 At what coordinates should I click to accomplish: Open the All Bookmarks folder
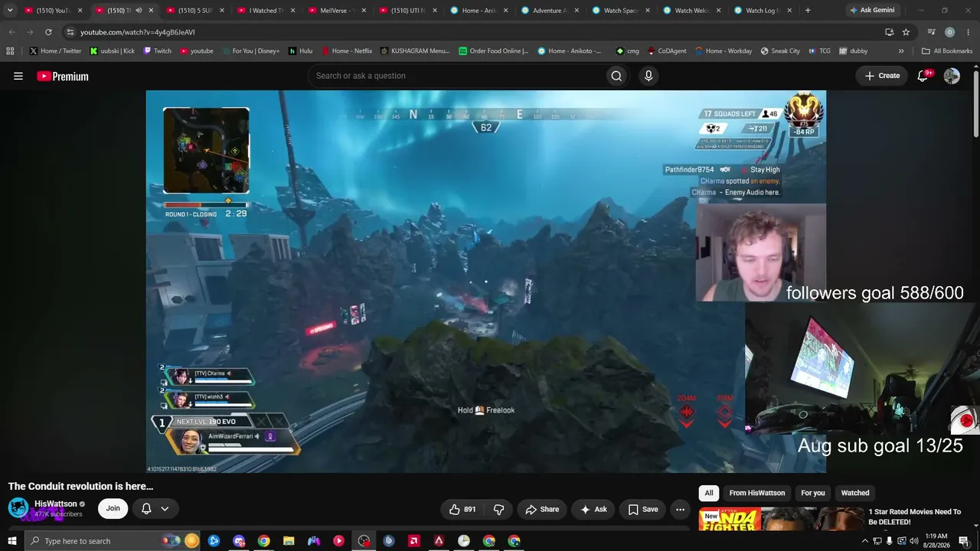tap(947, 51)
